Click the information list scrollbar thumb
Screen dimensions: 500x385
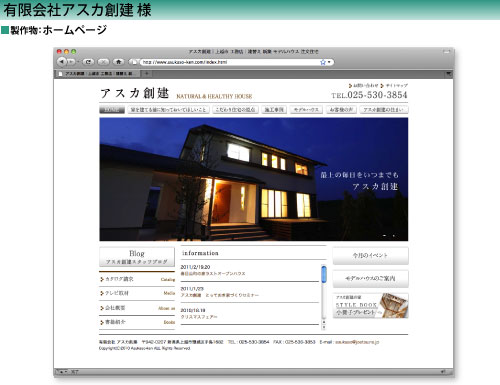coord(324,274)
